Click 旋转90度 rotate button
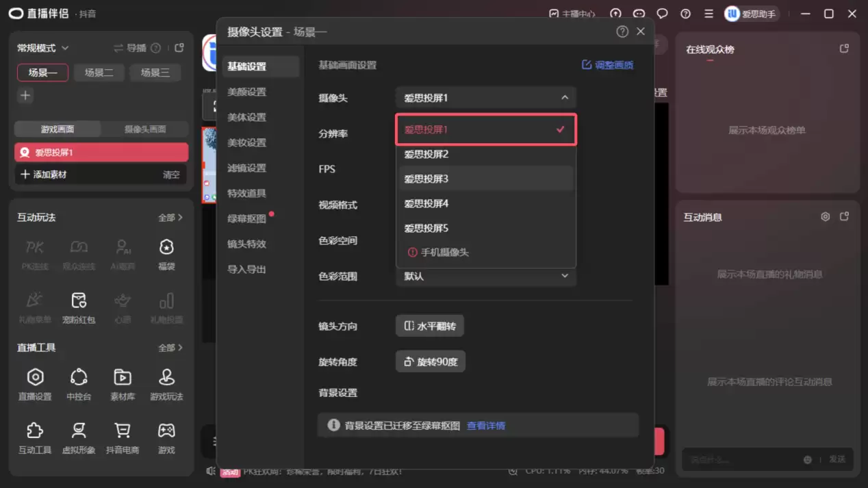 click(431, 362)
